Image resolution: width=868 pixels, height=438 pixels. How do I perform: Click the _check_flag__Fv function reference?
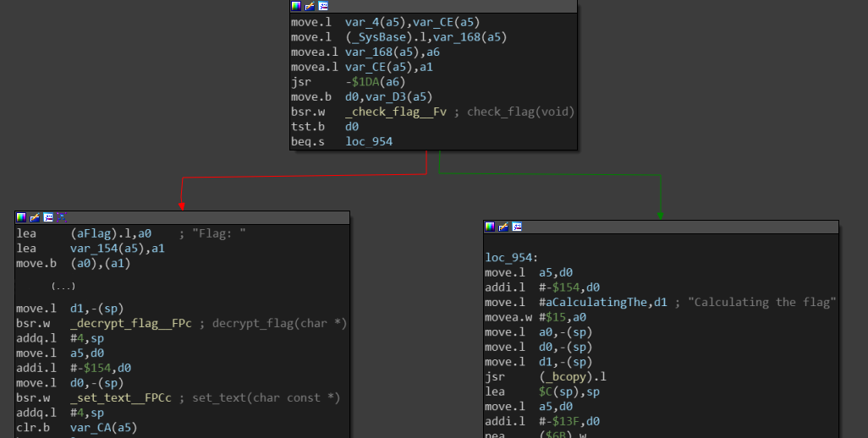(395, 112)
